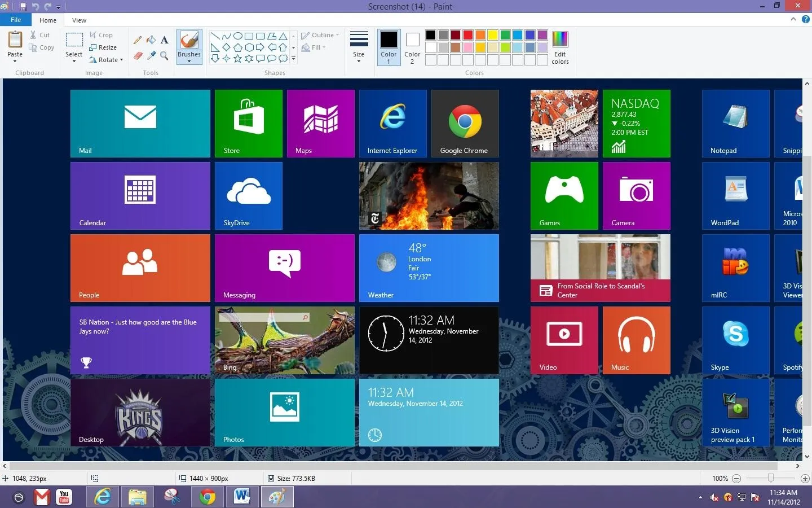
Task: Activate the Color 1 foreground button
Action: coord(389,47)
